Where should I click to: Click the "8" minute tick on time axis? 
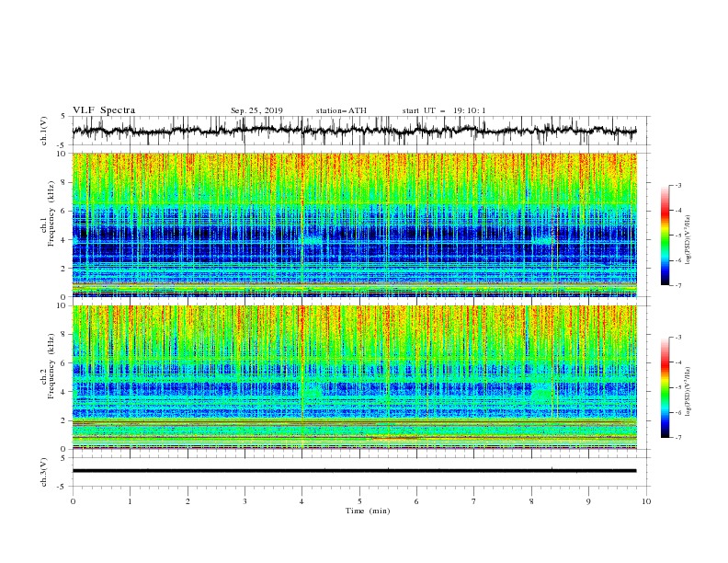click(x=531, y=501)
